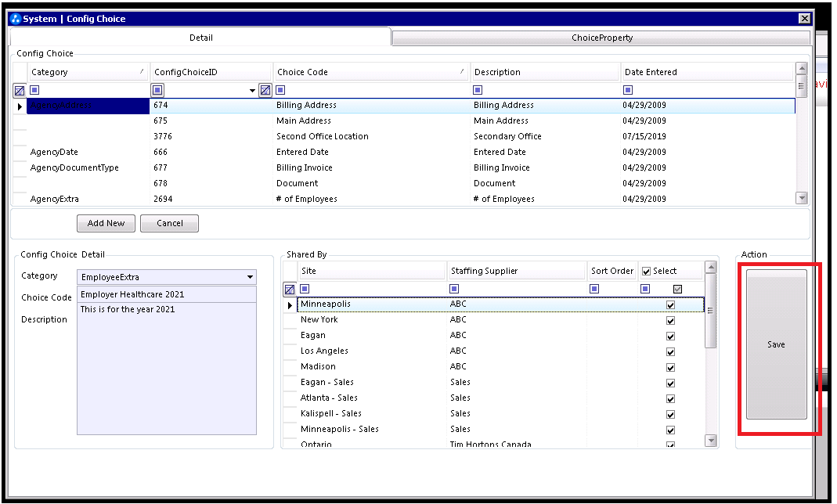
Task: Clear the ConfigChoiceID filter using its clear icon
Action: pos(265,90)
